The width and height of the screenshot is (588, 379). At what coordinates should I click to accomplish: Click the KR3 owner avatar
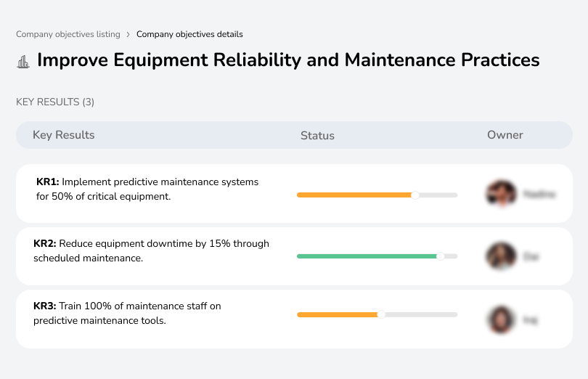click(x=501, y=319)
